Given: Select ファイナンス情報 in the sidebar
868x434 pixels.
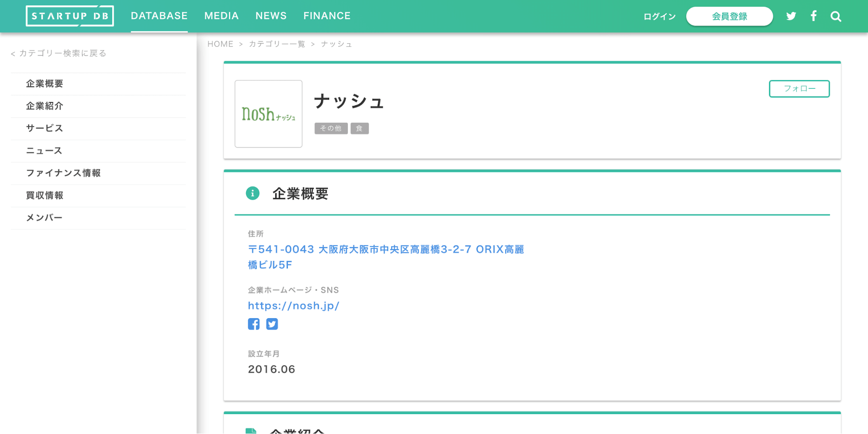Looking at the screenshot, I should tap(98, 173).
